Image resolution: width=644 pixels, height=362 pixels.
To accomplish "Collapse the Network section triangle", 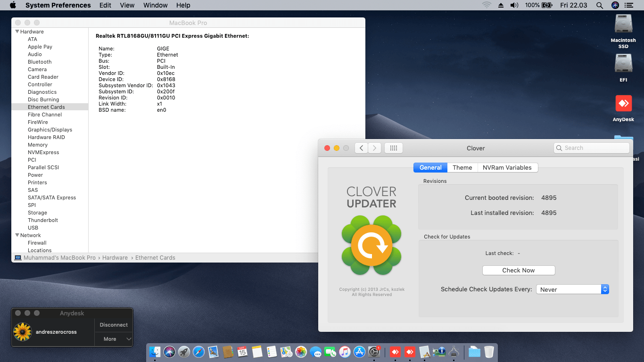I will coord(17,235).
